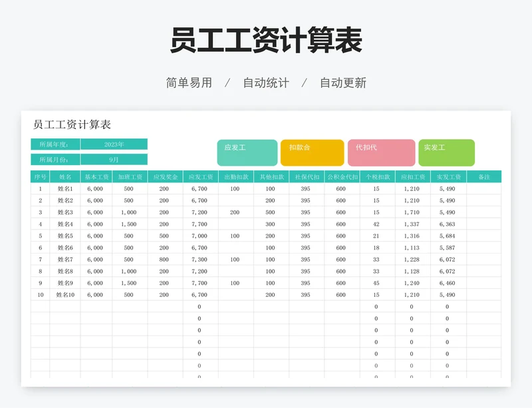This screenshot has height=408, width=532.
Task: Select the 9月 month value cell
Action: click(x=114, y=159)
